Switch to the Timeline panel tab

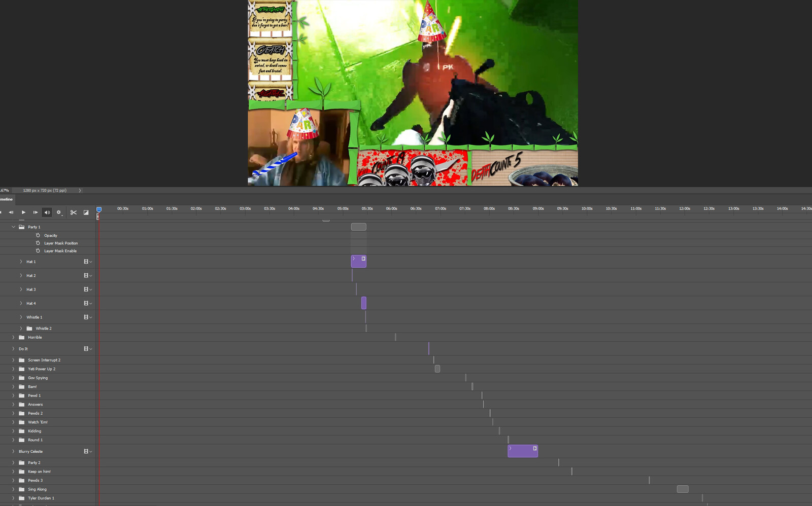7,199
